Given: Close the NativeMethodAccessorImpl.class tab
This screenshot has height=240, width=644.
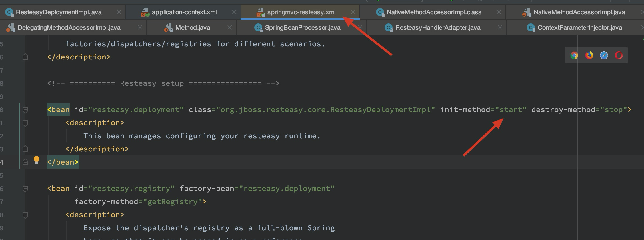Looking at the screenshot, I should click(499, 12).
